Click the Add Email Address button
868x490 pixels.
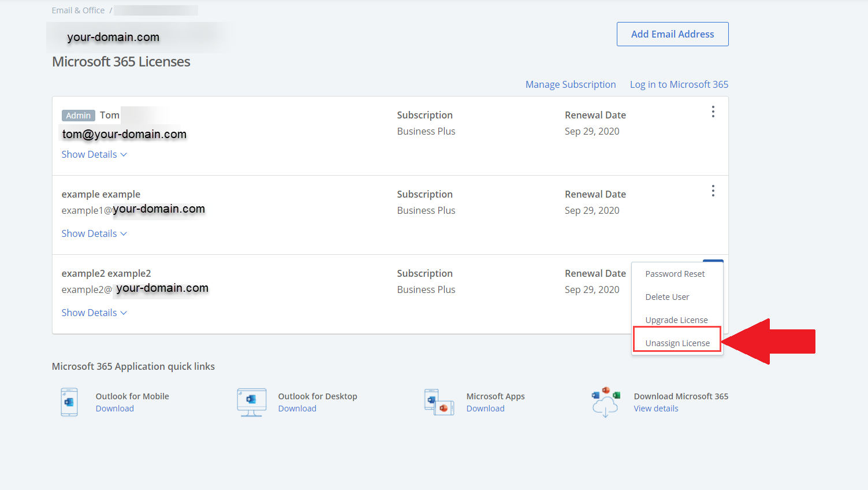[672, 34]
